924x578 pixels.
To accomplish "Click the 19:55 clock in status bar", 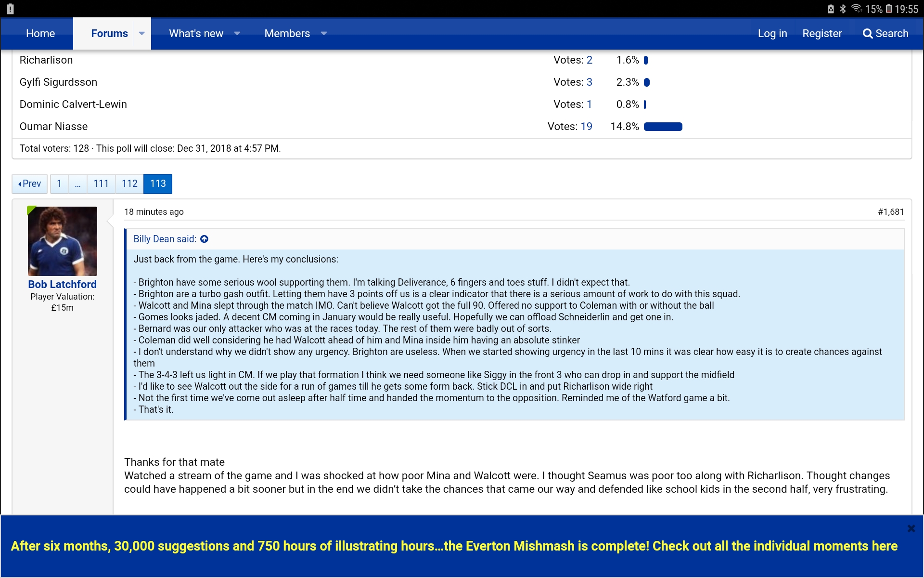I will [x=907, y=9].
